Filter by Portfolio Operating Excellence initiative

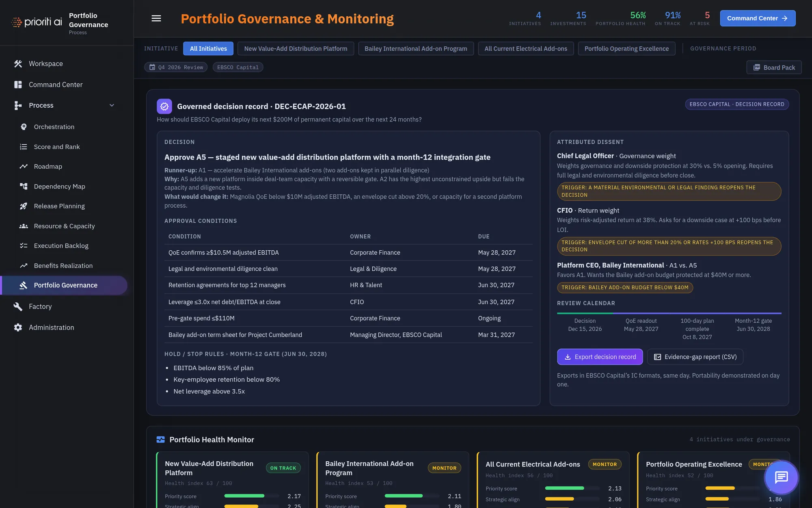[x=626, y=49]
